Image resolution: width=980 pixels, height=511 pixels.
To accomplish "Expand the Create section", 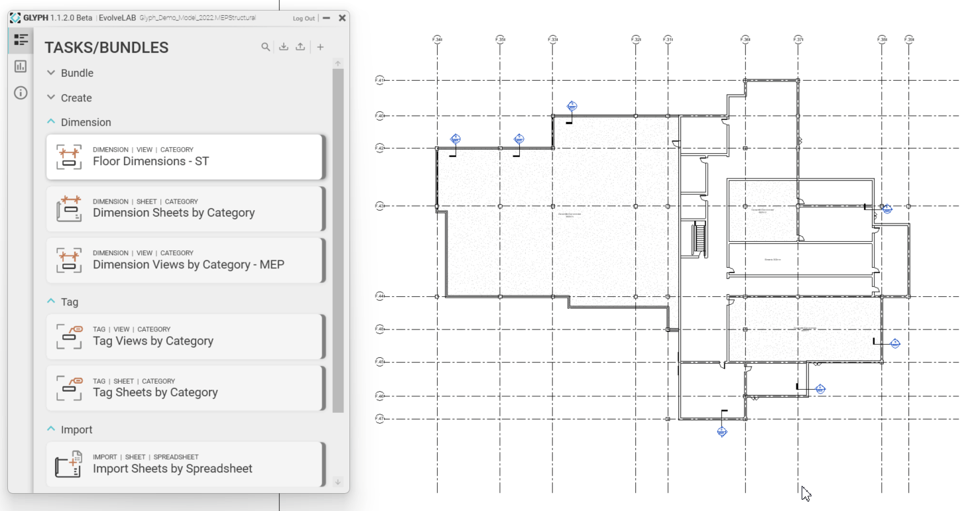I will 51,97.
